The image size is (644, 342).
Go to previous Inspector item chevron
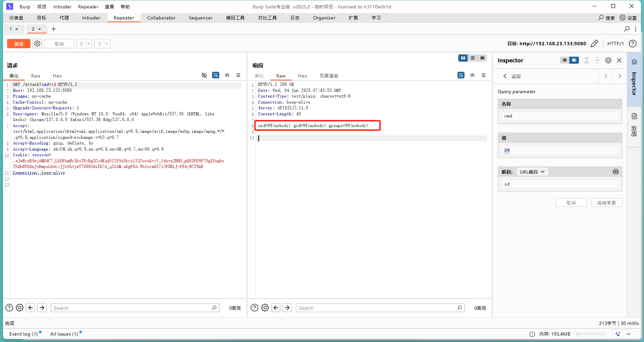pos(606,76)
